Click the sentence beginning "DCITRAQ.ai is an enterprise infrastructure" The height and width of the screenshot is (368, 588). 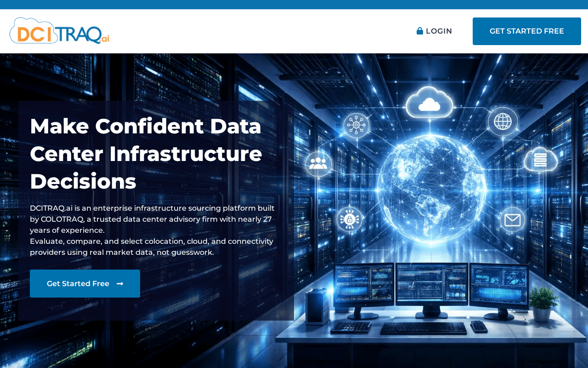click(152, 219)
